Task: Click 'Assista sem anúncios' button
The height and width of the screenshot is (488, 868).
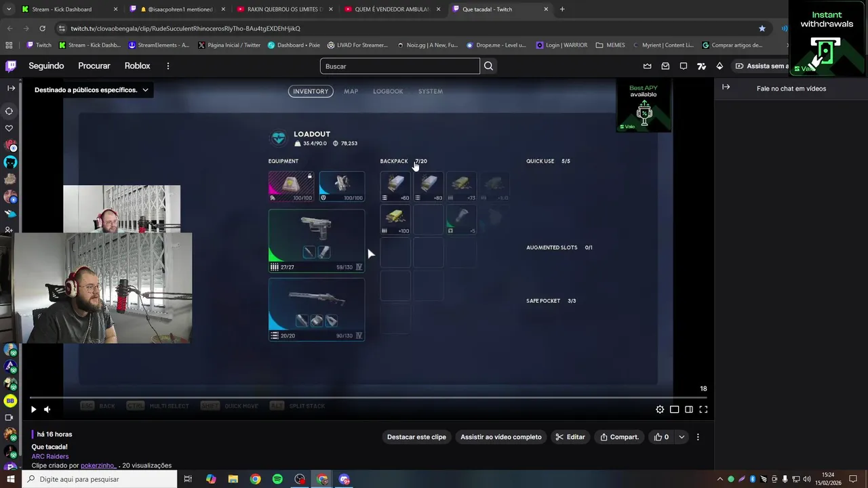Action: pos(762,66)
